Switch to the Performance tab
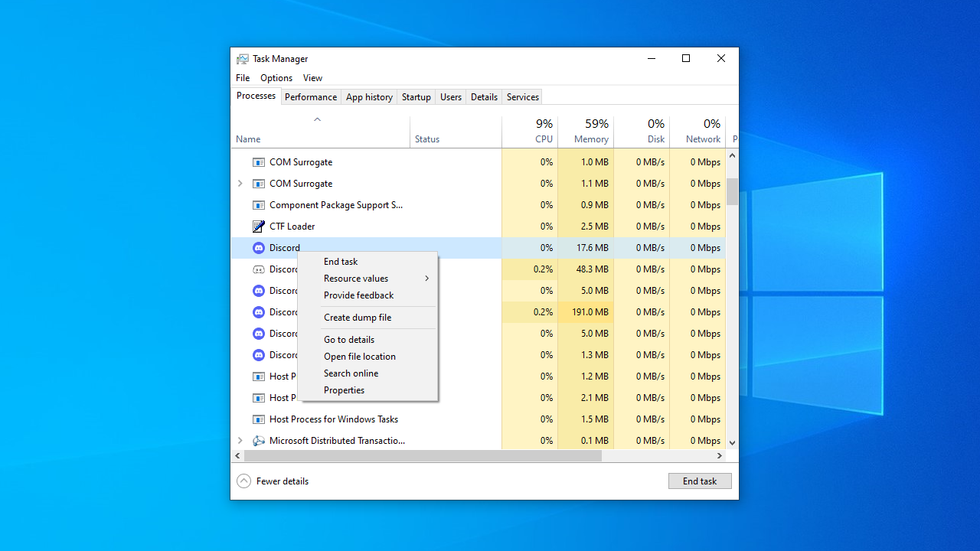This screenshot has width=980, height=551. [x=311, y=97]
